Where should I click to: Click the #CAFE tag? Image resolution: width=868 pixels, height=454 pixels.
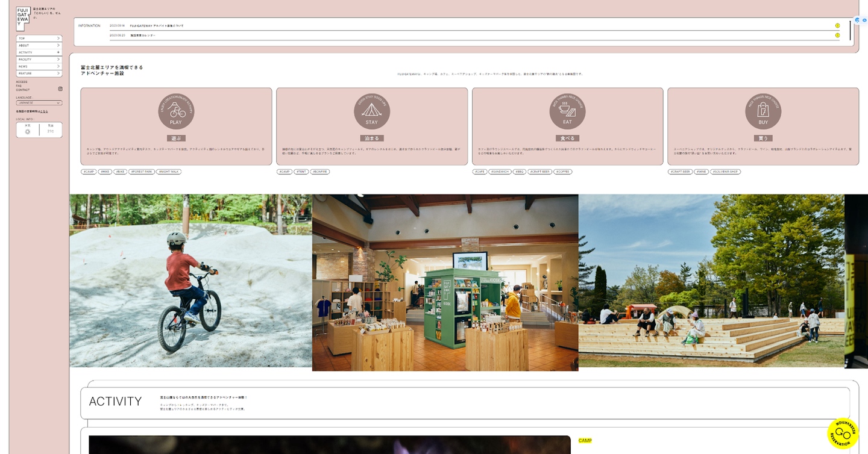(480, 172)
